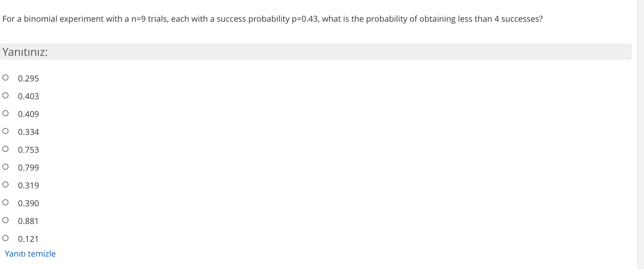Choose the highest probability value 0.881

coord(5,220)
